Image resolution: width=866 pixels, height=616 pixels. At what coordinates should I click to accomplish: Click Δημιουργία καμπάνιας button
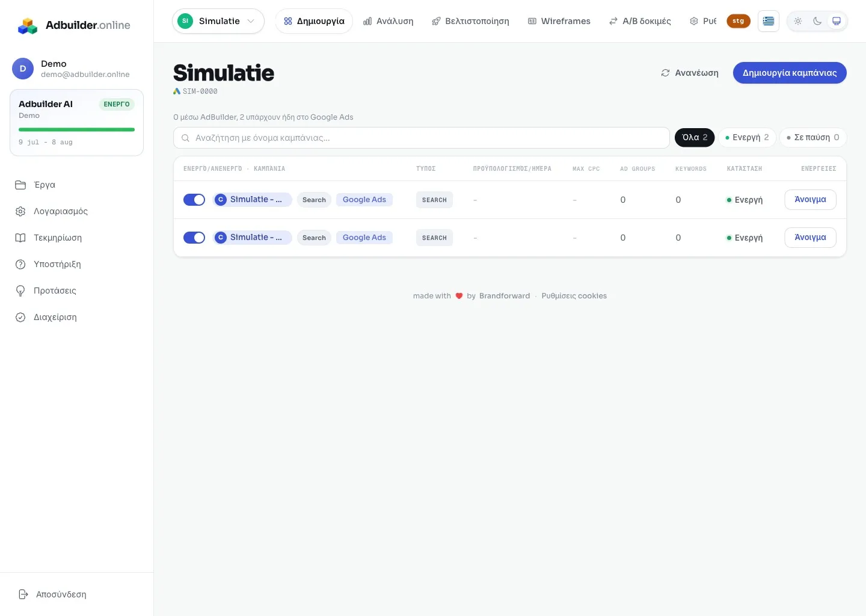[790, 73]
